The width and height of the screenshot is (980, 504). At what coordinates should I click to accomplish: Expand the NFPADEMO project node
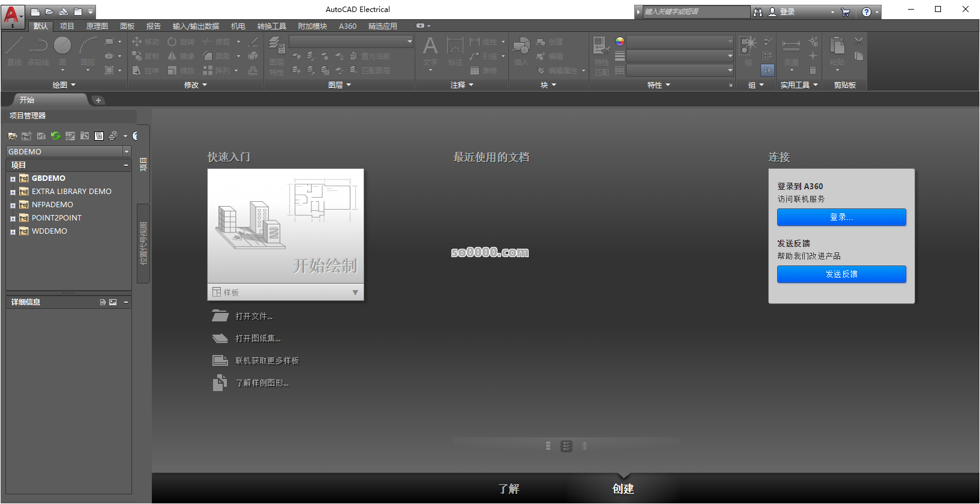(13, 205)
